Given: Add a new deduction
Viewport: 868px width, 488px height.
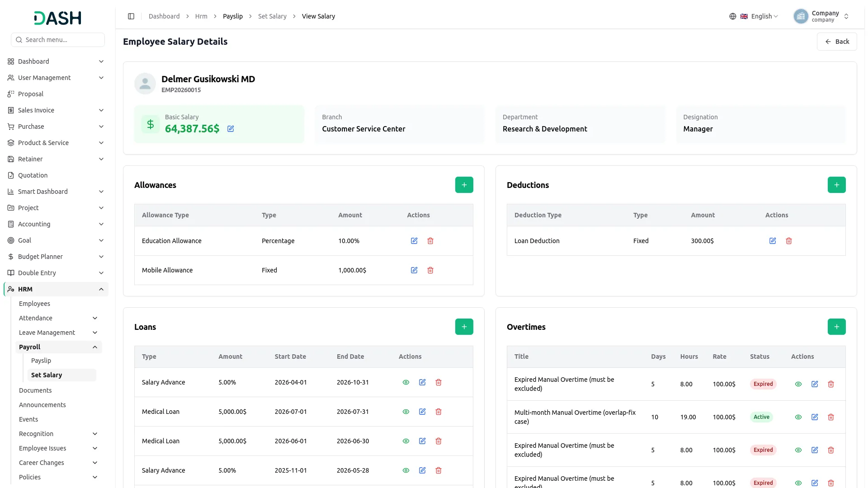Looking at the screenshot, I should tap(836, 185).
